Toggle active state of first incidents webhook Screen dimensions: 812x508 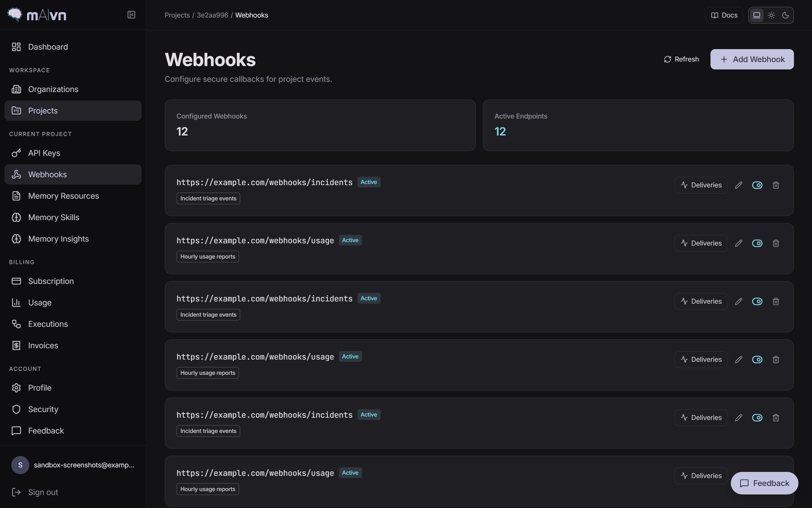pos(757,185)
